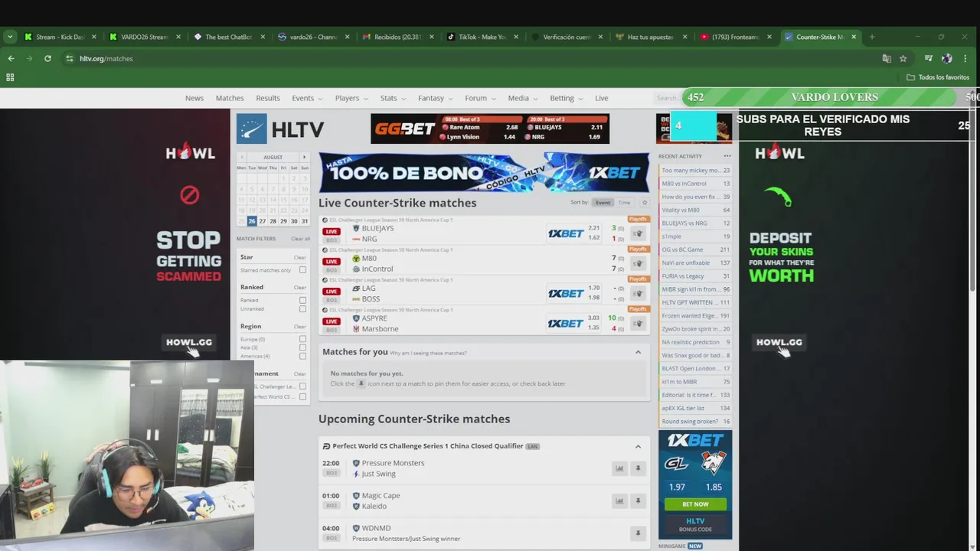
Task: Go to previous month in the calendar
Action: coord(242,157)
